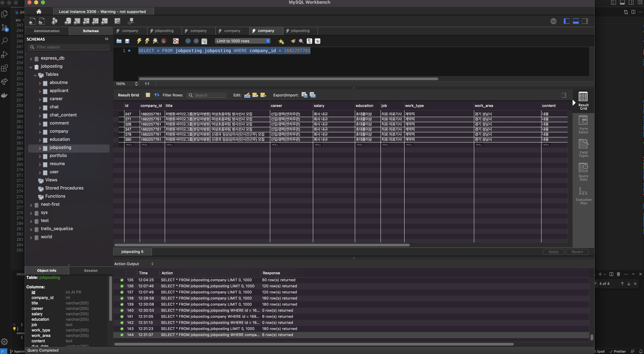Save snippet with star icon

tap(281, 41)
